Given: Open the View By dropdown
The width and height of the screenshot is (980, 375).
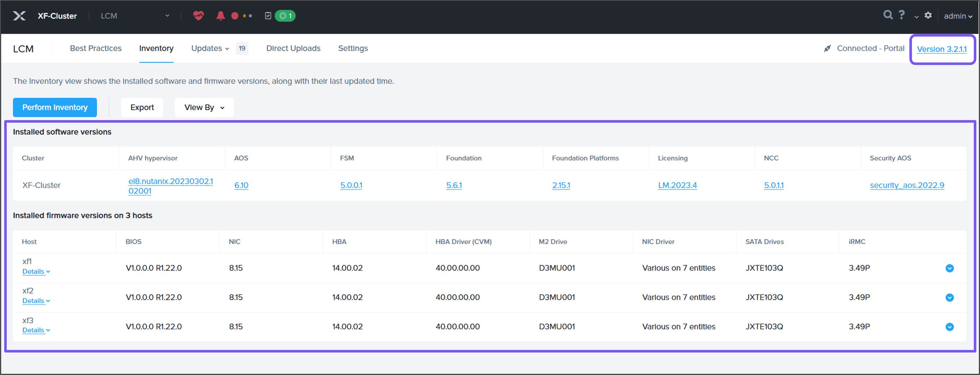Looking at the screenshot, I should [x=204, y=108].
